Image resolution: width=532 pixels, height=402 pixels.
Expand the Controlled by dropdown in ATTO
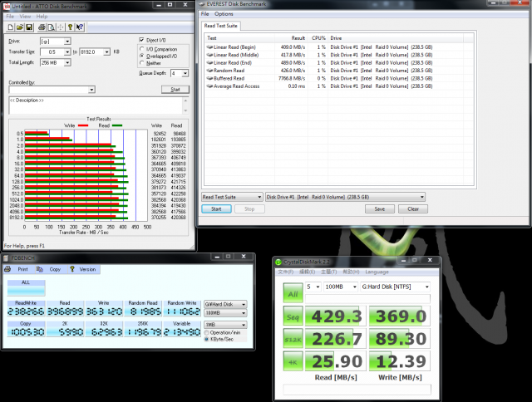(91, 90)
